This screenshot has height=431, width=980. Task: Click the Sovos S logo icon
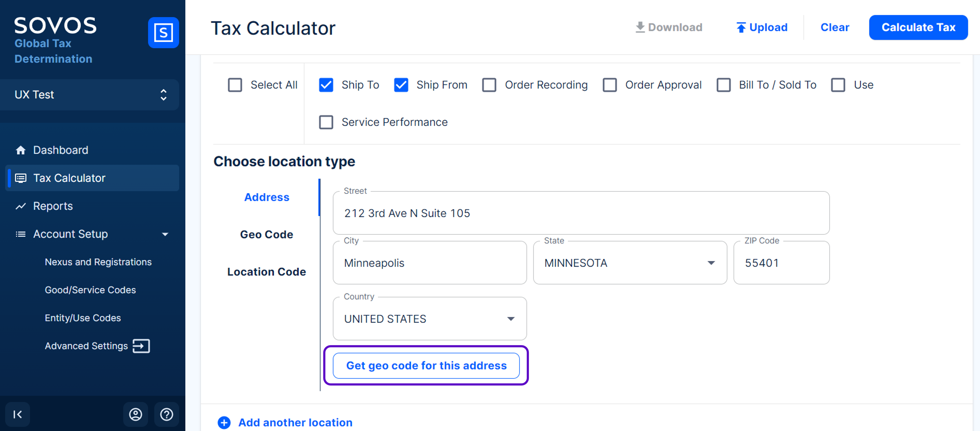click(163, 32)
